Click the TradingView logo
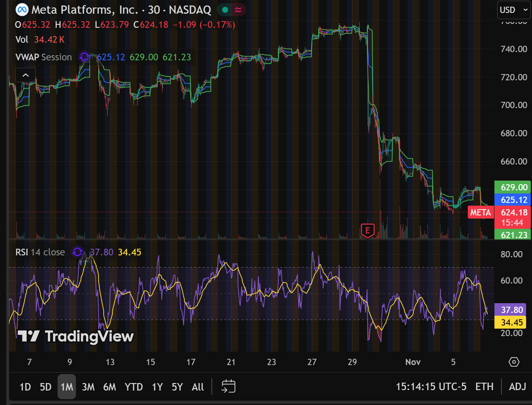This screenshot has width=532, height=405. 76,336
